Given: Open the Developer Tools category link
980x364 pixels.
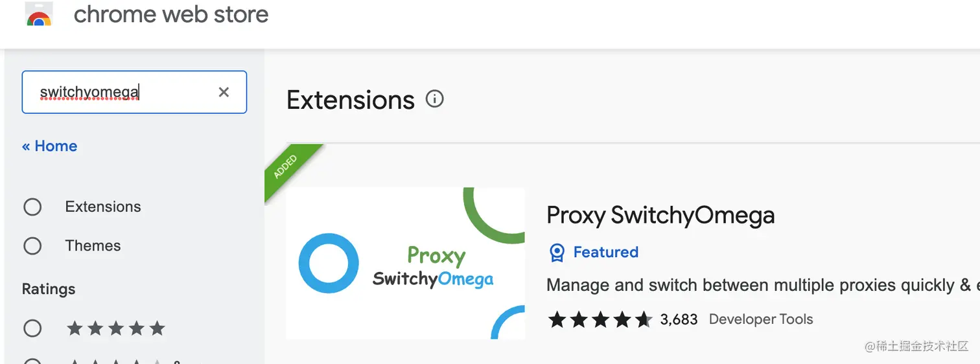Looking at the screenshot, I should pos(760,319).
